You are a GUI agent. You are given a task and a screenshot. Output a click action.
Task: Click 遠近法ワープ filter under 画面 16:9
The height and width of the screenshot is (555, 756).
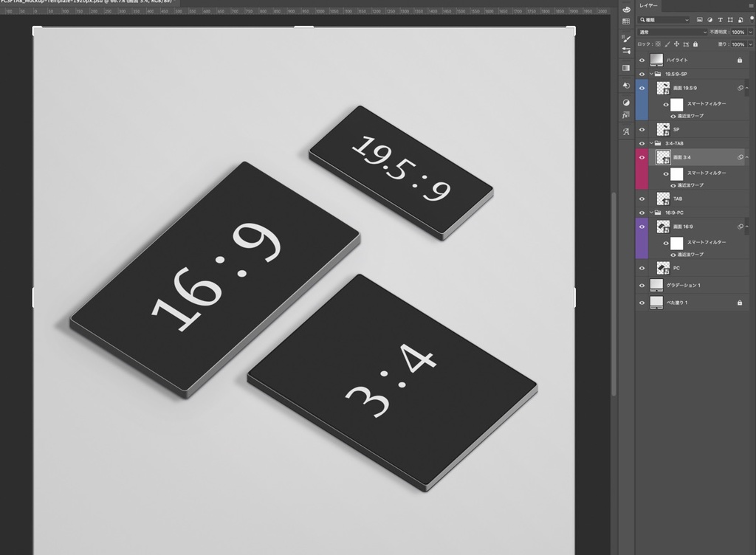click(690, 255)
